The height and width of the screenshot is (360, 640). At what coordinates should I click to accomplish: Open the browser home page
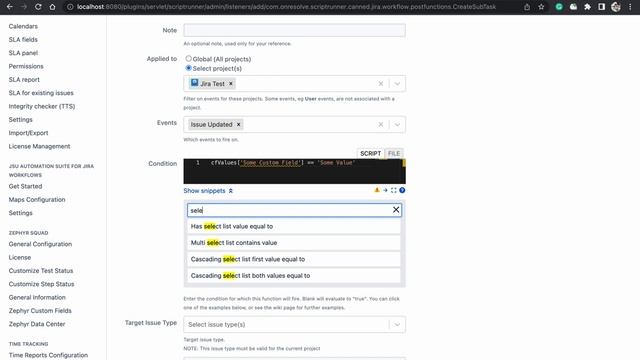click(x=52, y=7)
